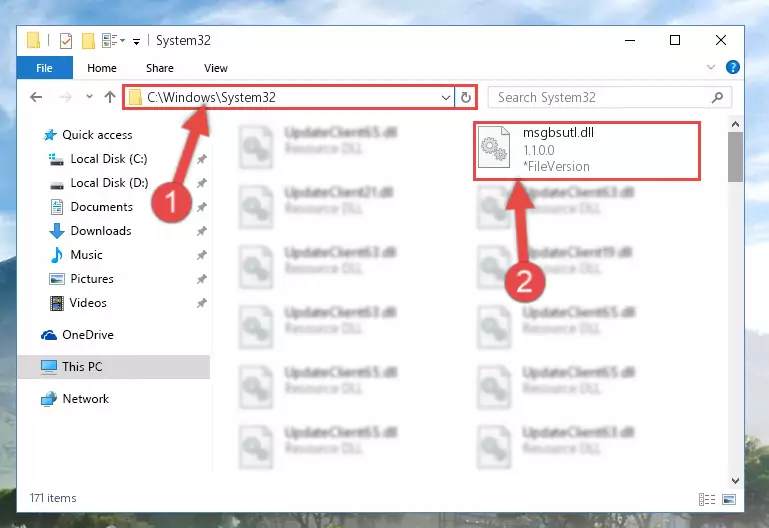Click the address bar path C:\Windows\System32
The image size is (769, 528).
tap(211, 97)
